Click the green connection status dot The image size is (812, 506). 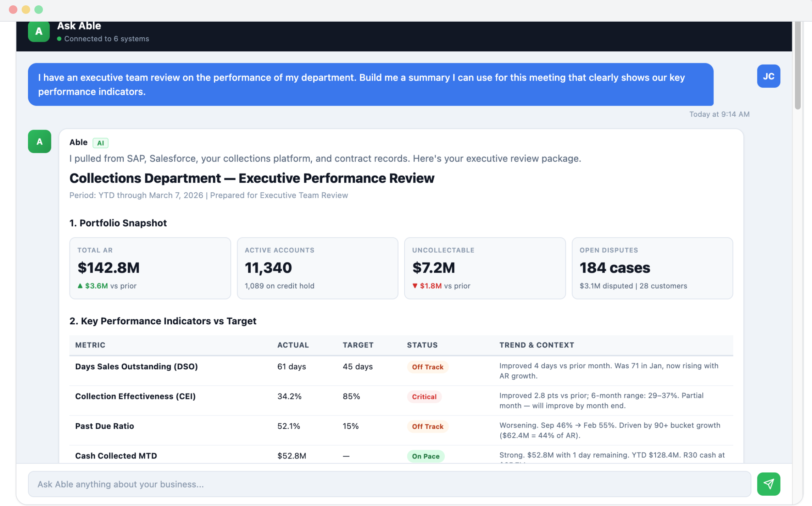[x=59, y=39]
